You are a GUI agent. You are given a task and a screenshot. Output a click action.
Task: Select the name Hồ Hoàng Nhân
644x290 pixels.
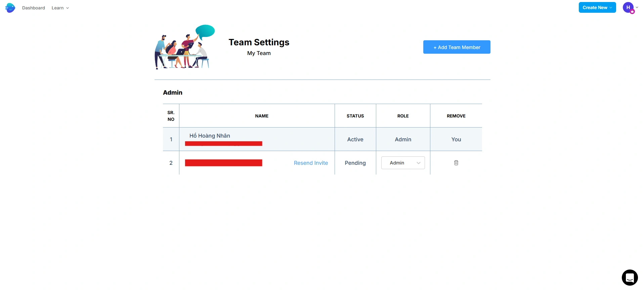pyautogui.click(x=210, y=136)
